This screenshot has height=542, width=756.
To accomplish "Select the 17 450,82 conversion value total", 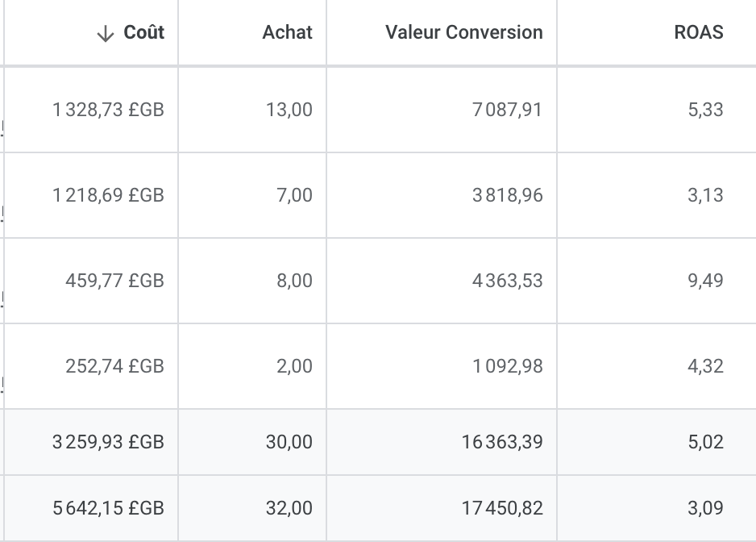I will point(501,508).
